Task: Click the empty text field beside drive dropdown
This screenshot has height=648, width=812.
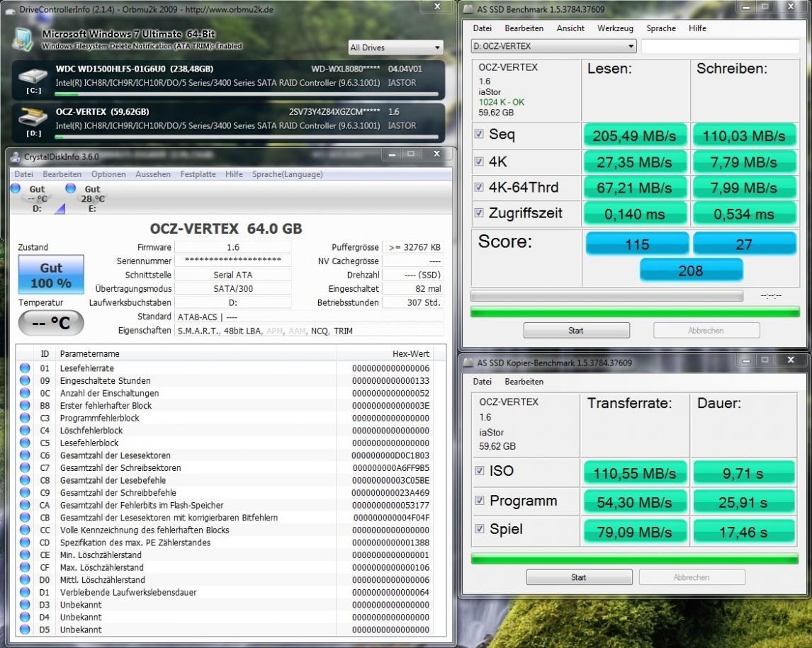Action: [721, 46]
